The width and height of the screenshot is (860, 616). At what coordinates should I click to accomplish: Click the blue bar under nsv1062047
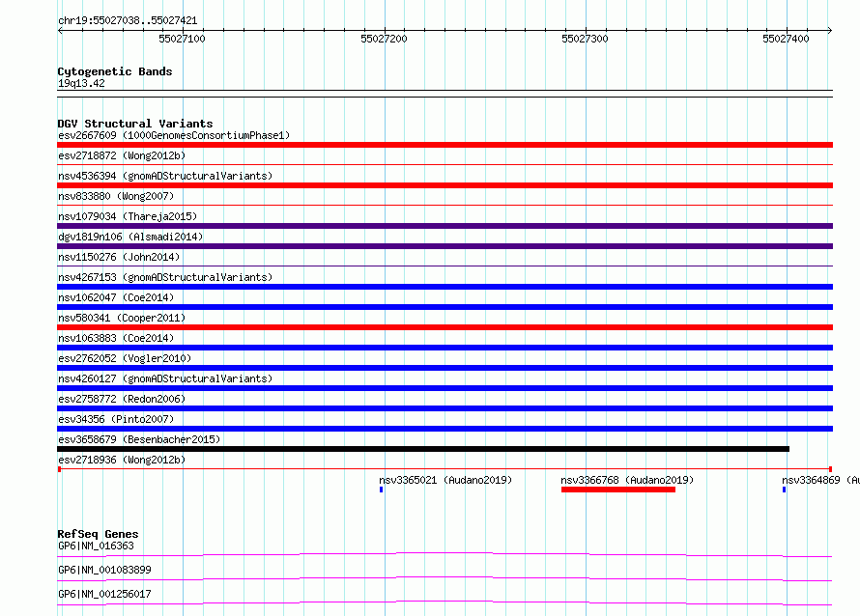pos(444,307)
